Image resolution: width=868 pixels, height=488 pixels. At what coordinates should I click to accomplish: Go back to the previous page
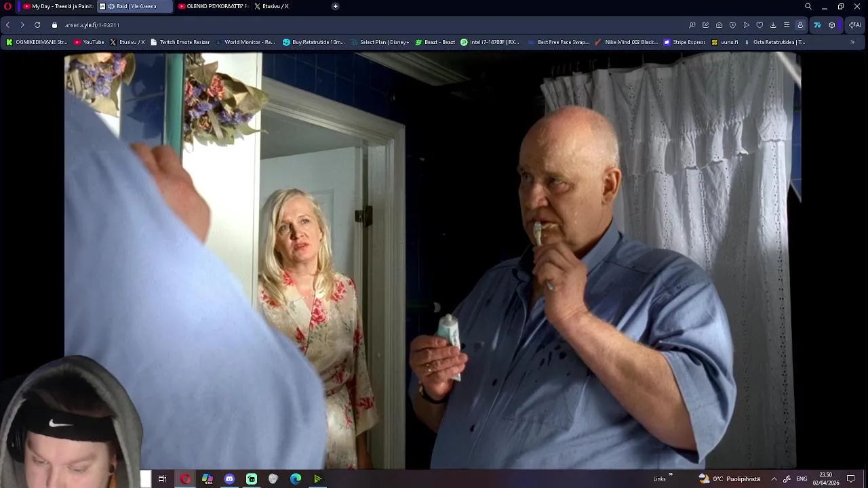(x=7, y=25)
